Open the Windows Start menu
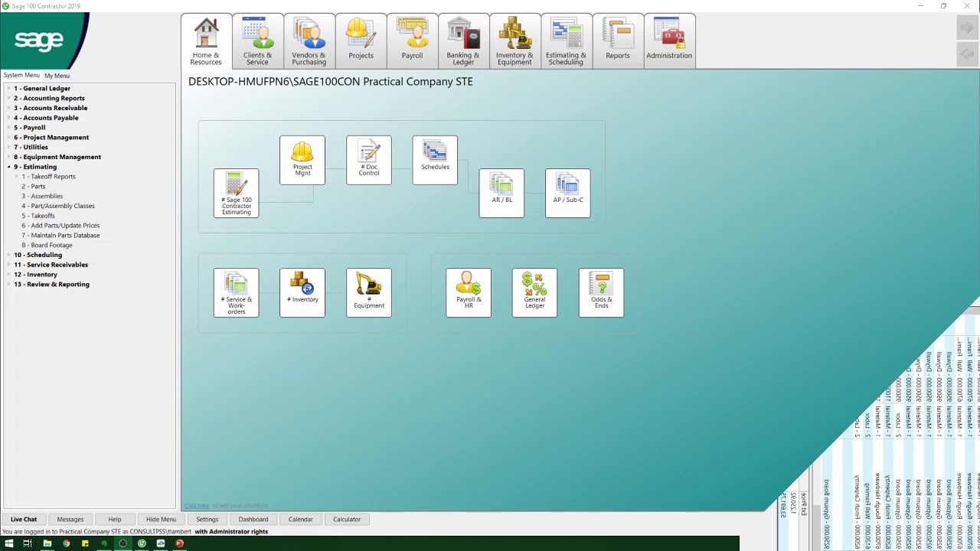This screenshot has height=551, width=980. point(9,543)
